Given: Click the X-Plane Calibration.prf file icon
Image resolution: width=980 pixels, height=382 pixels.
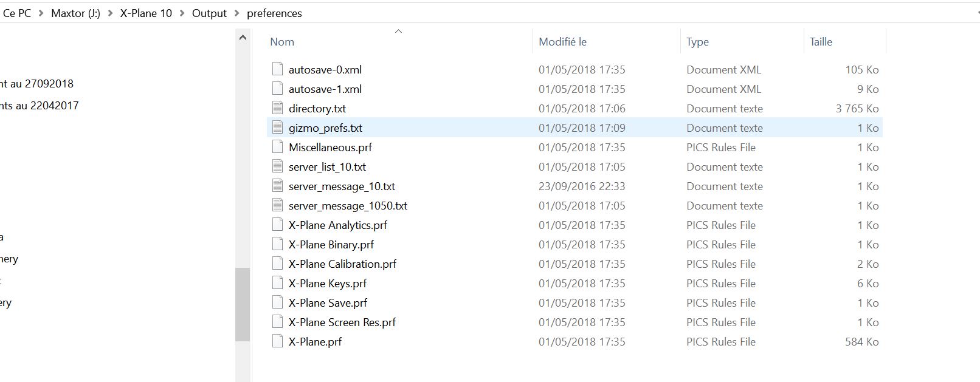Looking at the screenshot, I should coord(278,264).
